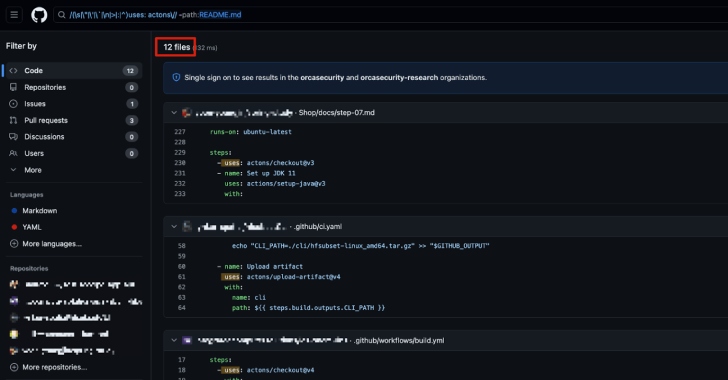The image size is (728, 380).
Task: Click the magnifier icon in search bar
Action: [62, 15]
